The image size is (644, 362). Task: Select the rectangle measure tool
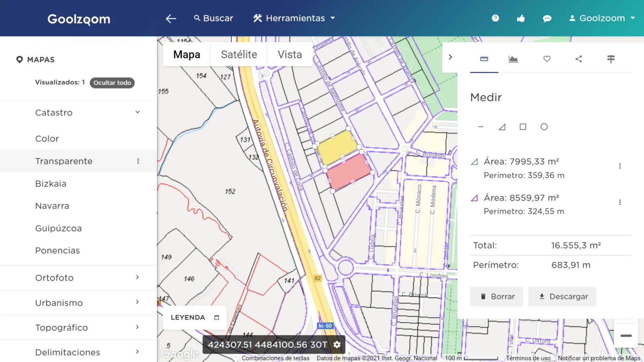coord(523,127)
